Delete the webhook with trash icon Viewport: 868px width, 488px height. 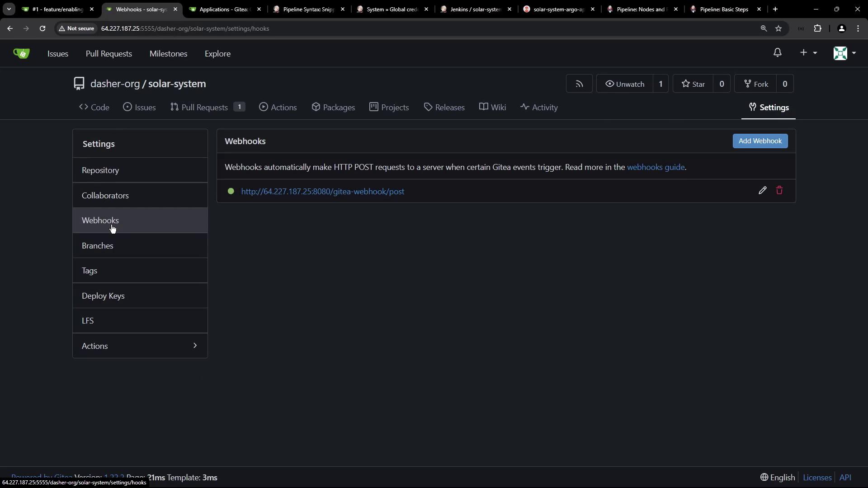(779, 191)
